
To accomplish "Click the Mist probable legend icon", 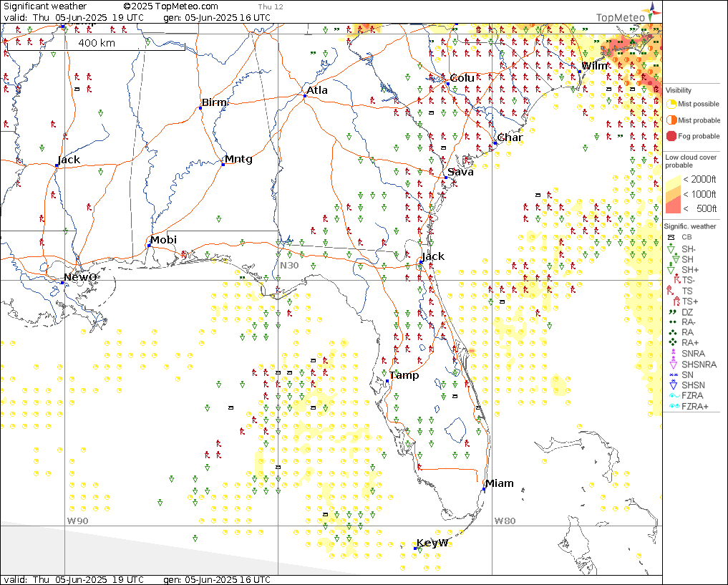I will pyautogui.click(x=671, y=120).
